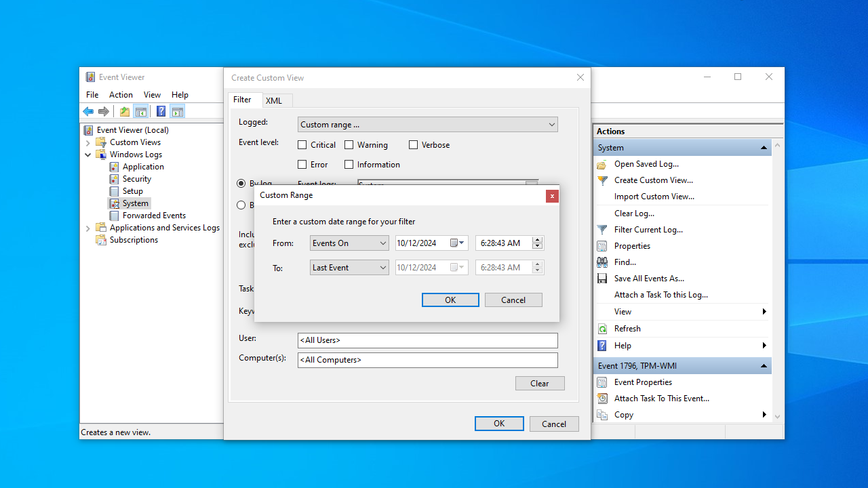Open the From 'Events On' dropdown
Viewport: 868px width, 488px height.
[x=349, y=243]
